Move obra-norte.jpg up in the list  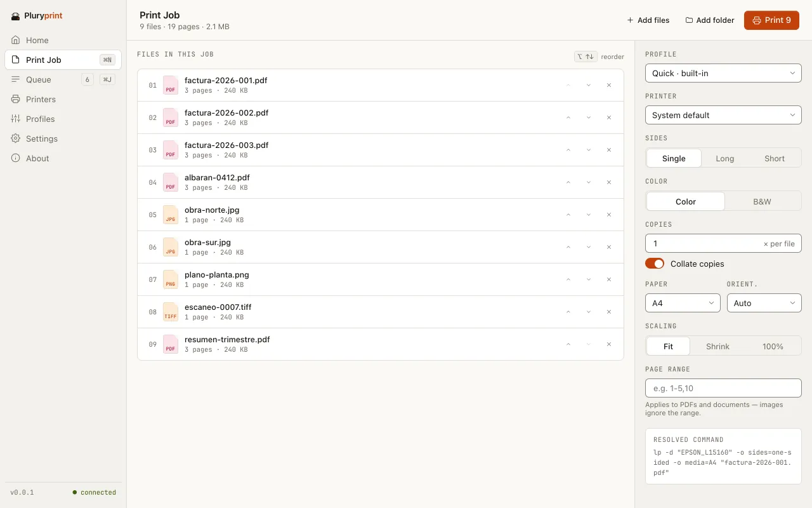(x=568, y=215)
